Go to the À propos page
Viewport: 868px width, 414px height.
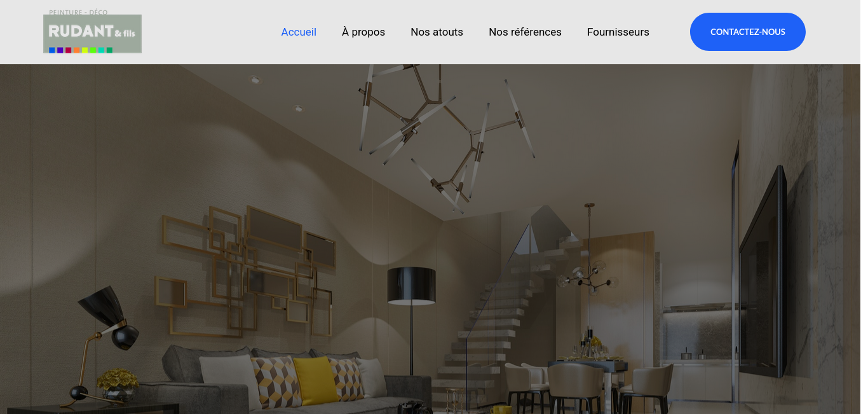click(x=363, y=32)
